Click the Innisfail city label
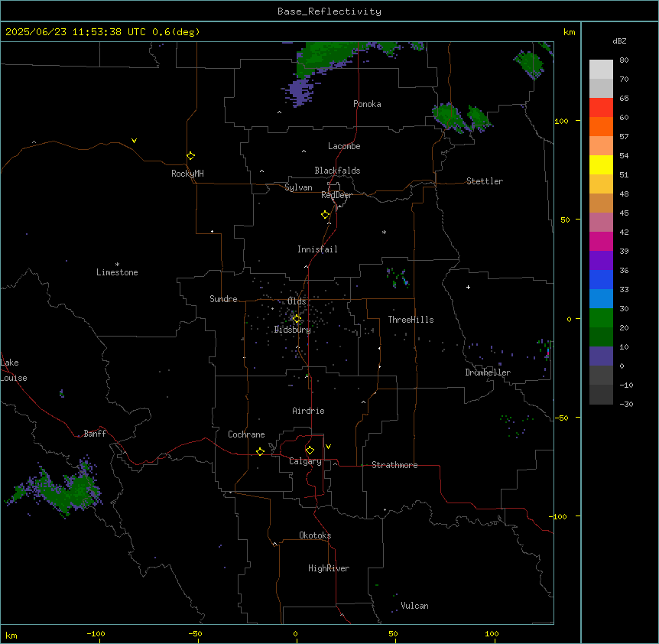The height and width of the screenshot is (644, 659). click(x=317, y=249)
